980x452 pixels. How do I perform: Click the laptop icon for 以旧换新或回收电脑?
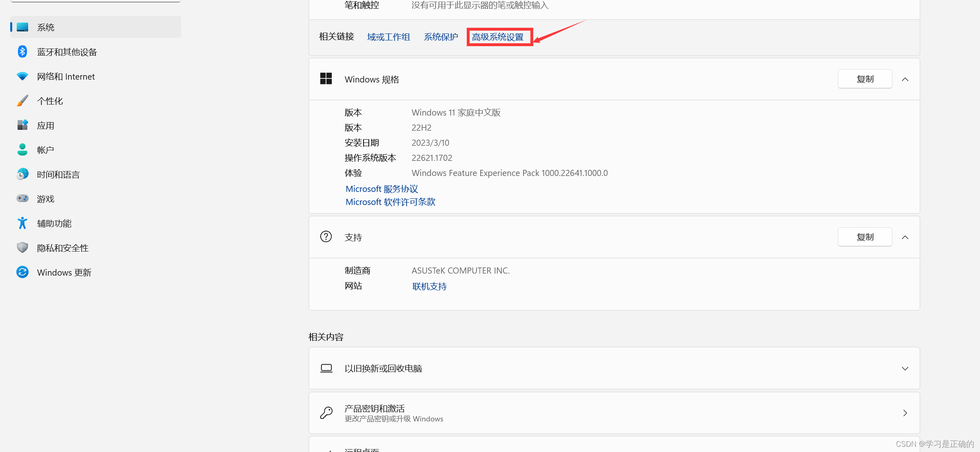coord(326,368)
